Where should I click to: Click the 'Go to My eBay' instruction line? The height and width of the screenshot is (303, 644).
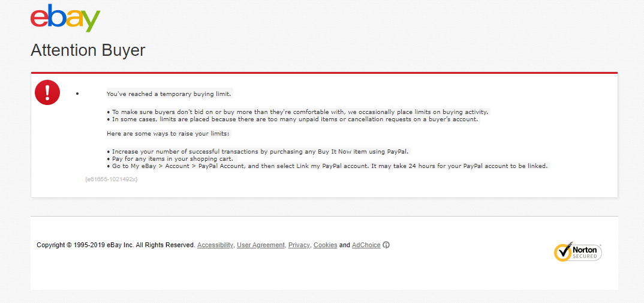[x=327, y=166]
